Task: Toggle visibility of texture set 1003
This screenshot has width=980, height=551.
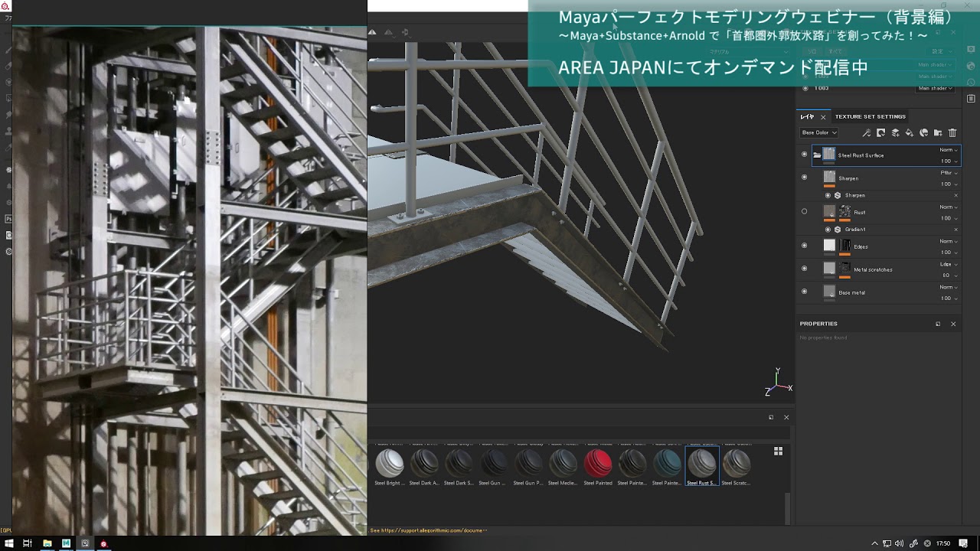Action: coord(805,88)
